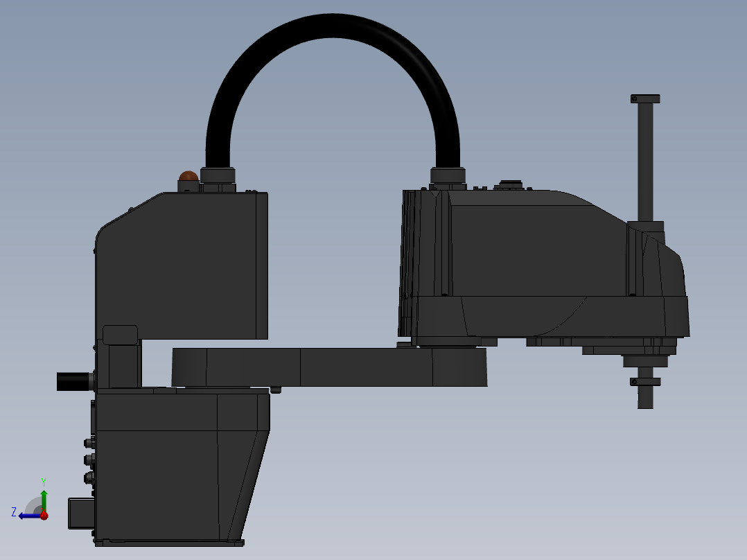Select the horizontal first arm link
This screenshot has height=560, width=747.
(329, 367)
